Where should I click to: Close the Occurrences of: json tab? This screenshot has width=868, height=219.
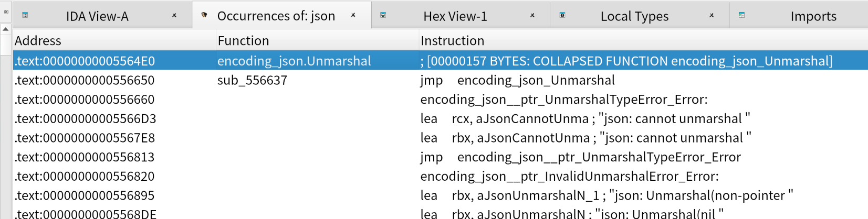353,15
